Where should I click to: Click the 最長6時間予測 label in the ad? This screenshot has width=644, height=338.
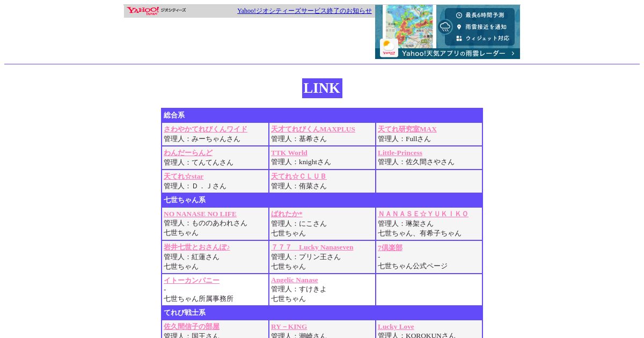(x=485, y=15)
